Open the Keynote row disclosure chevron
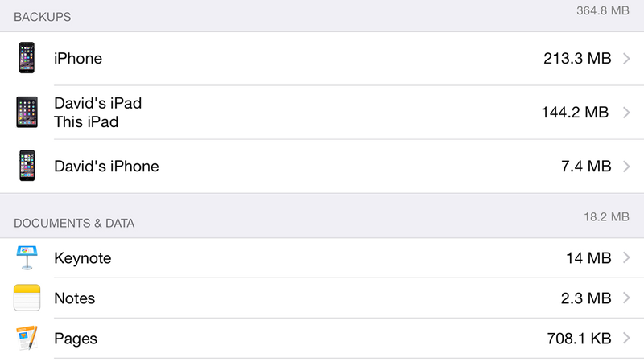 click(626, 257)
